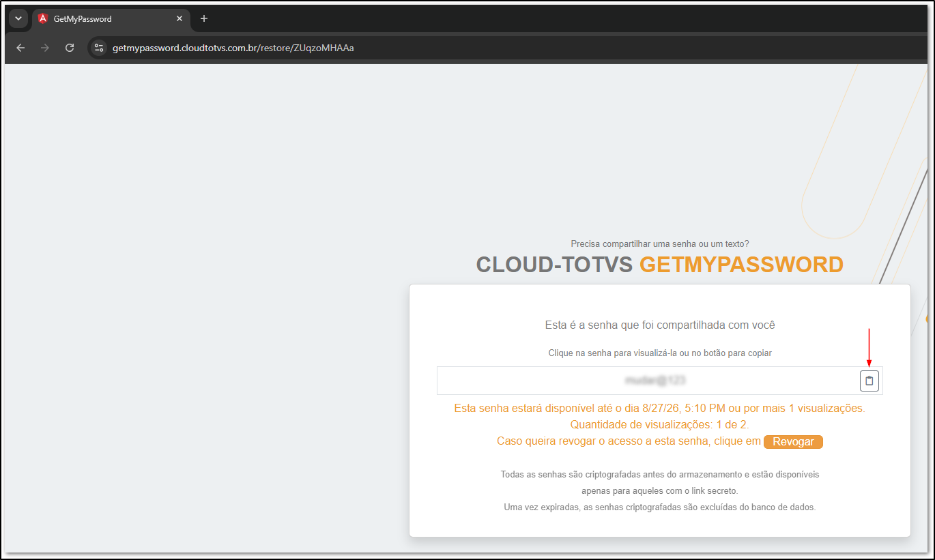Click the text 'Precisa compartilhar uma senha ou um texto?'
Screen dimensions: 935x560
tap(660, 244)
